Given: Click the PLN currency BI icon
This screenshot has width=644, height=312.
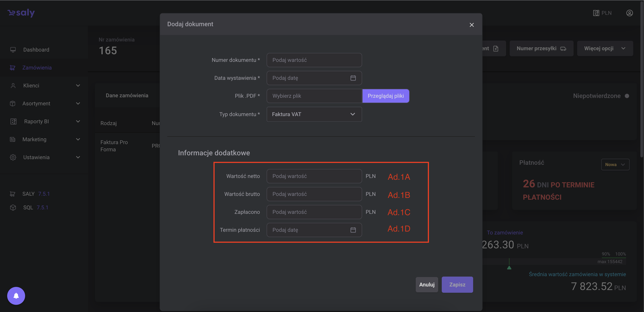Looking at the screenshot, I should [596, 13].
